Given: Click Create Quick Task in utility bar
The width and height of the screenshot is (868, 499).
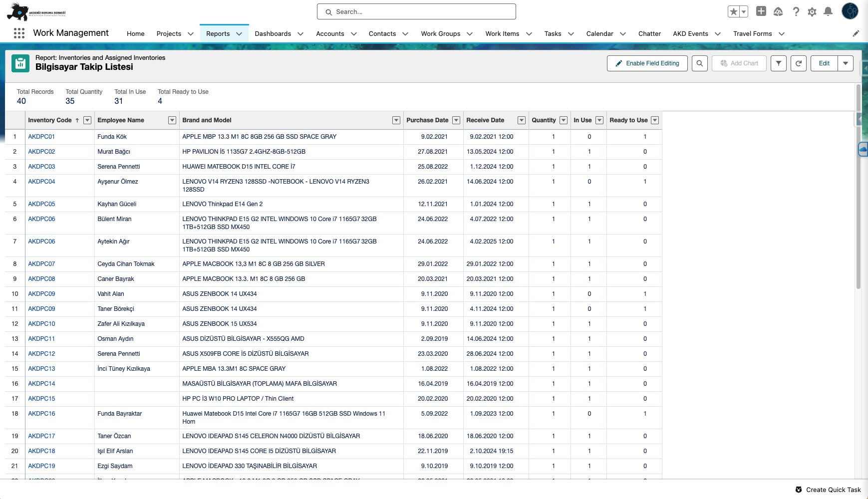Looking at the screenshot, I should click(828, 490).
